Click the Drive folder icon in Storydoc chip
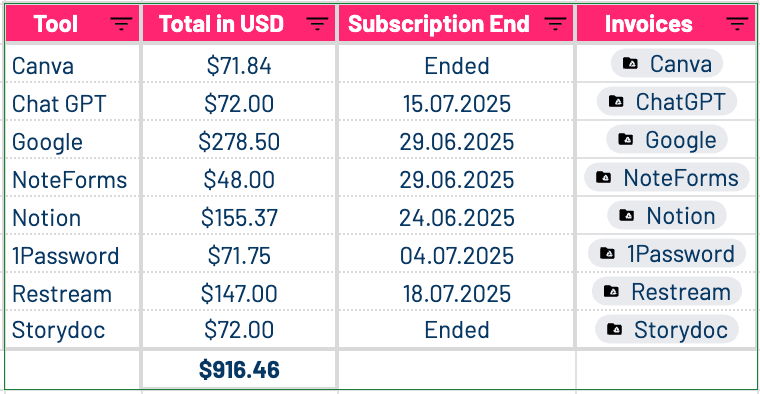This screenshot has height=394, width=760. (615, 329)
